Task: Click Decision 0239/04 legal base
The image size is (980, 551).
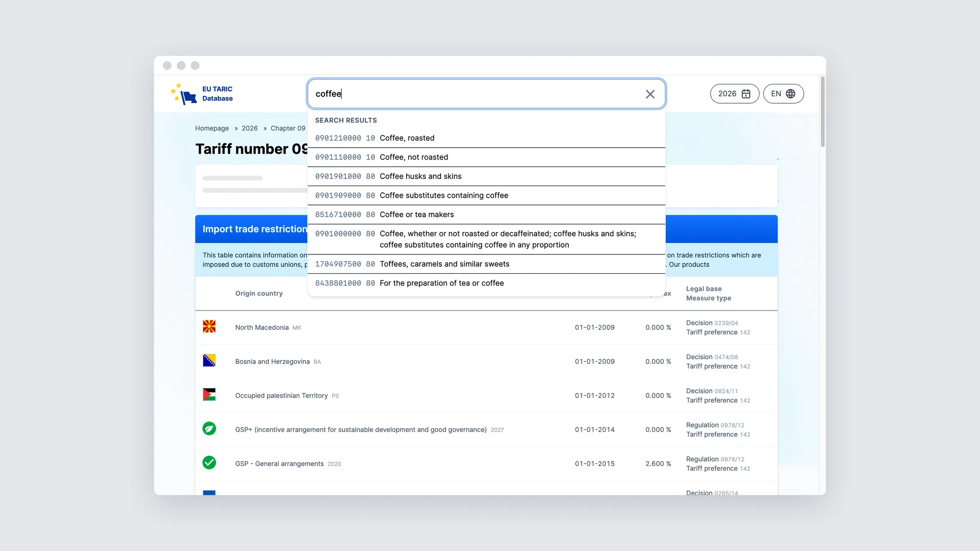Action: tap(712, 323)
